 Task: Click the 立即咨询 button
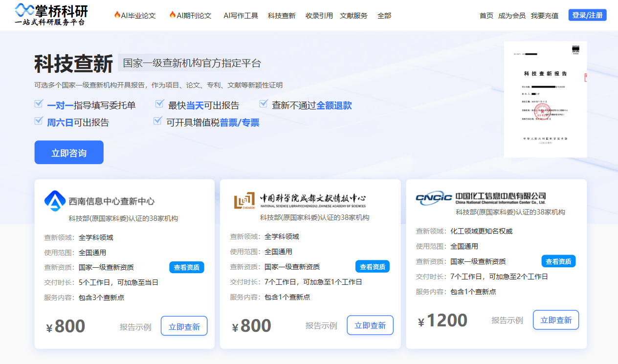point(69,152)
